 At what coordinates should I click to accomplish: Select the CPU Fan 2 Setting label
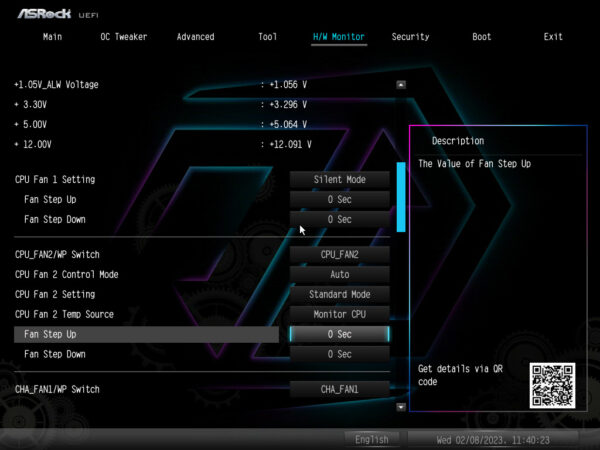pos(55,294)
